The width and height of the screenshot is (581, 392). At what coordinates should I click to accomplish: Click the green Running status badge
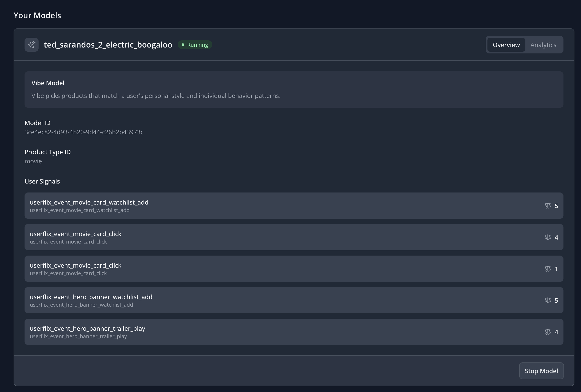coord(195,45)
